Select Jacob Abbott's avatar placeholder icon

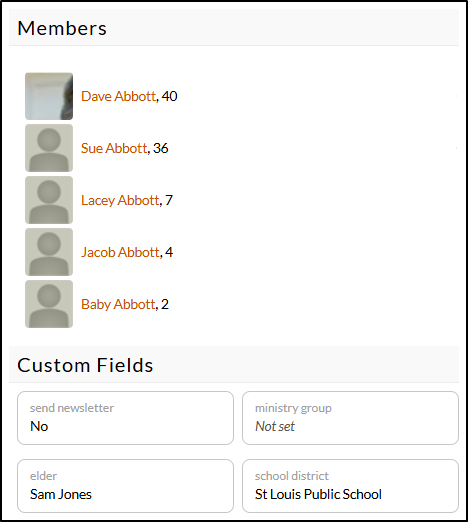49,252
